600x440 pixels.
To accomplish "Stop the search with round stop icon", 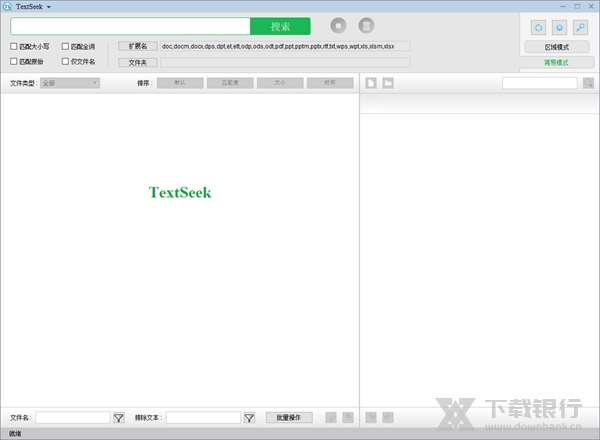I will click(x=338, y=26).
